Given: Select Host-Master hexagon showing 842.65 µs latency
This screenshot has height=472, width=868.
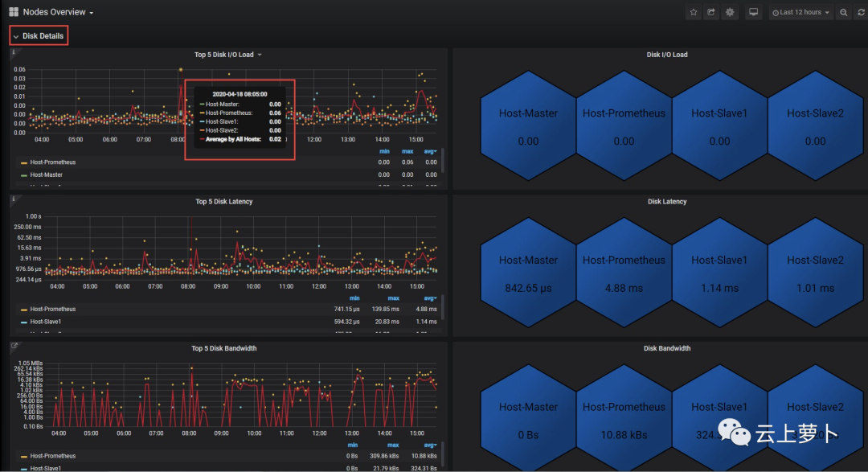Looking at the screenshot, I should pos(528,273).
